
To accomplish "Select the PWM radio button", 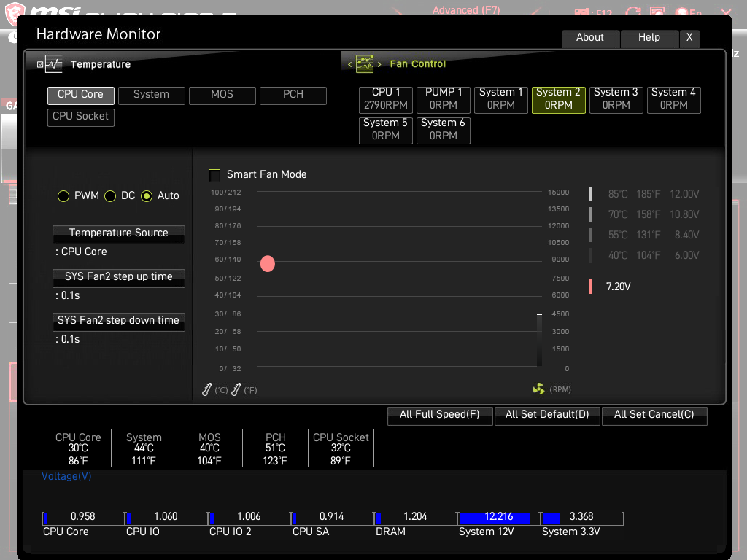I will pos(63,196).
